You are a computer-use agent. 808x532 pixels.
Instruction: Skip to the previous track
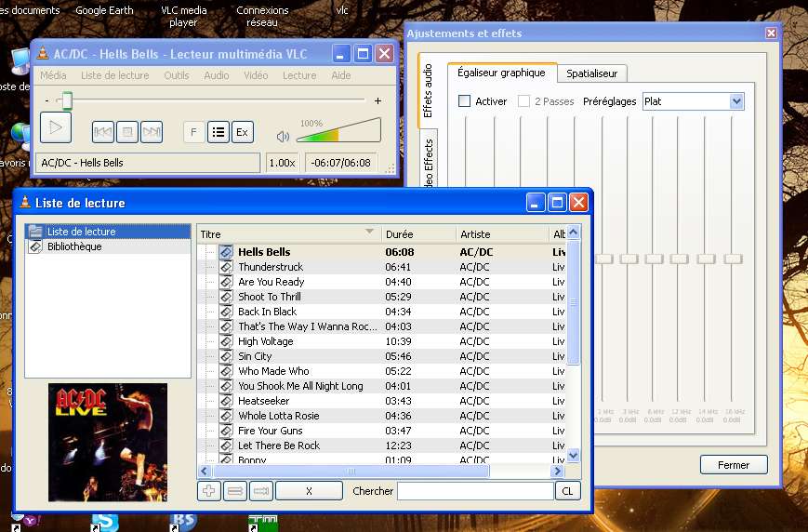[x=103, y=132]
